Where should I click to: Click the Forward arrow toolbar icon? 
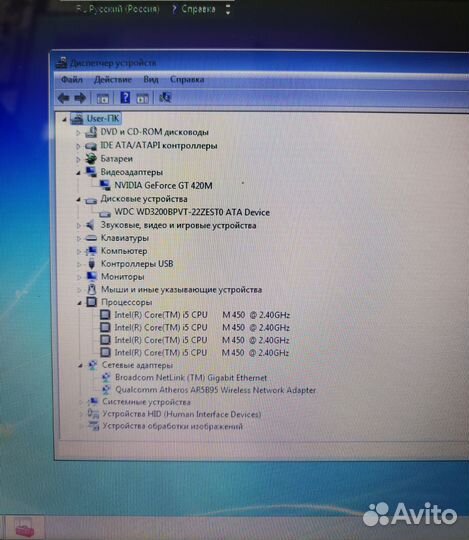click(80, 98)
